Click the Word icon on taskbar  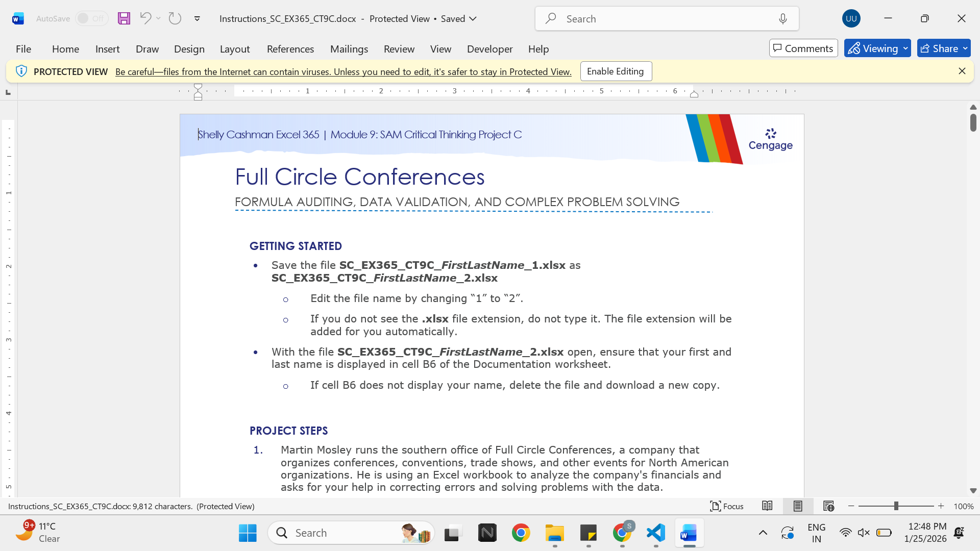click(x=689, y=533)
